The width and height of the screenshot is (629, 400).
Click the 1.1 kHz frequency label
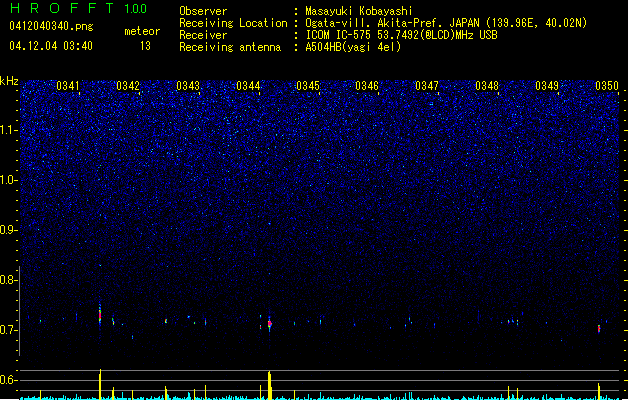(7, 130)
